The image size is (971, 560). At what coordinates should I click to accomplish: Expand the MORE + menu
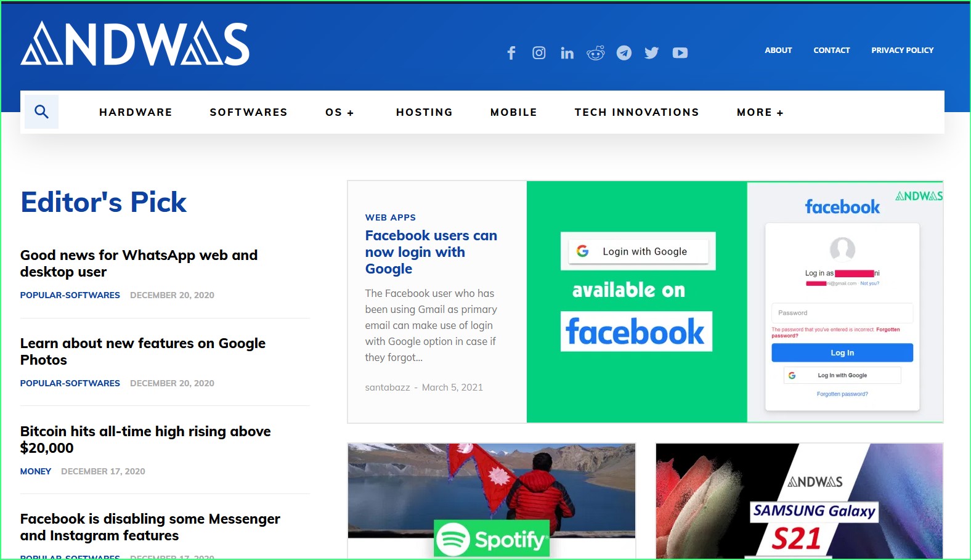(x=760, y=112)
